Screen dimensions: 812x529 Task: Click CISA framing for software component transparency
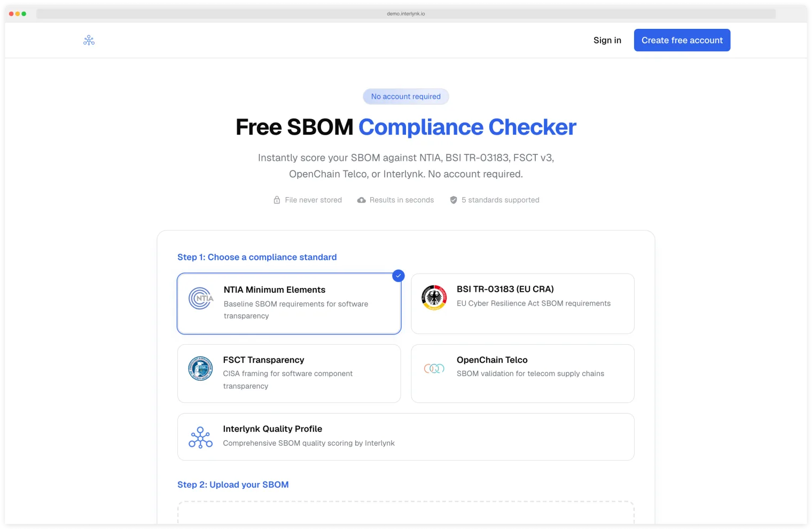pos(288,380)
